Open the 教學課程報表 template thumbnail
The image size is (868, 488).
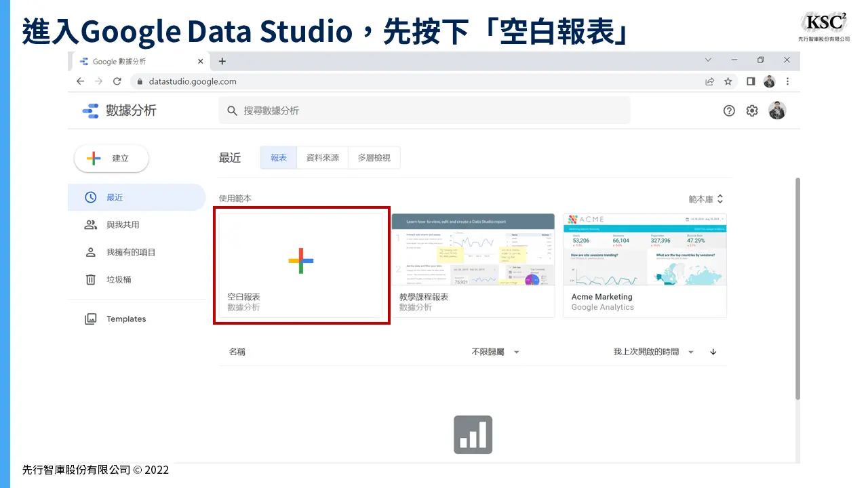point(473,249)
